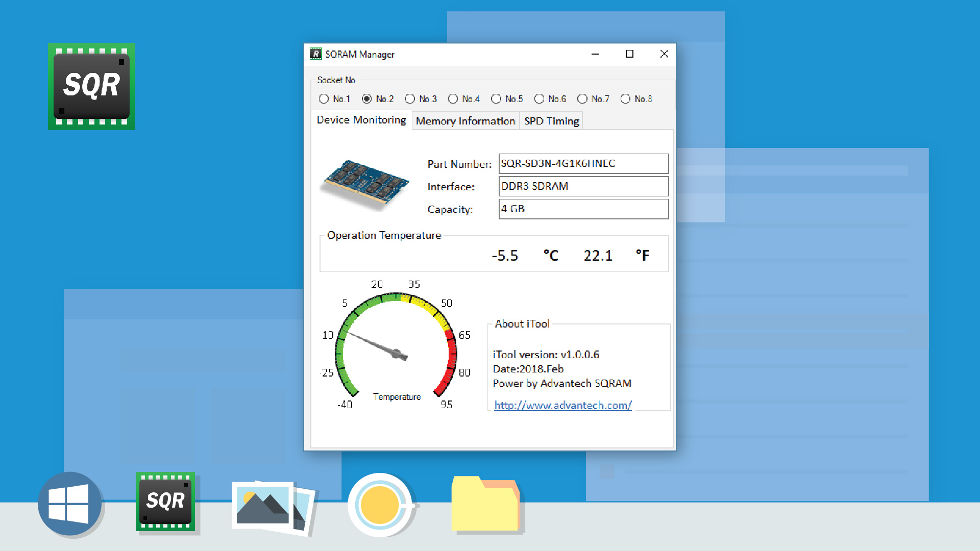Select socket No.8 radio button
Screen dimensions: 980x551
click(625, 99)
